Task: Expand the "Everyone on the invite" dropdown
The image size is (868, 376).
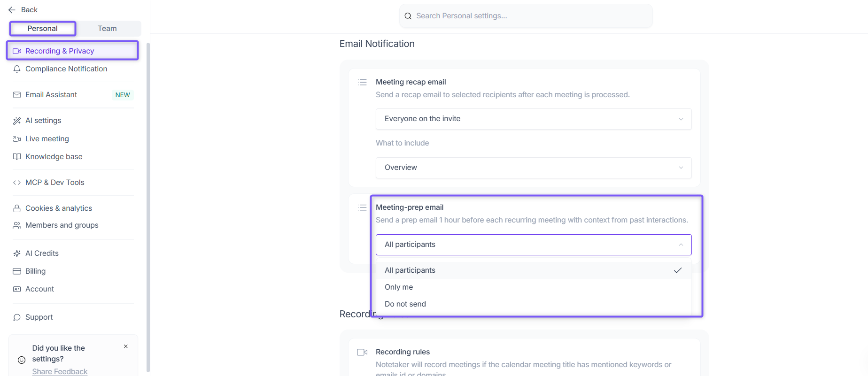Action: pos(534,119)
